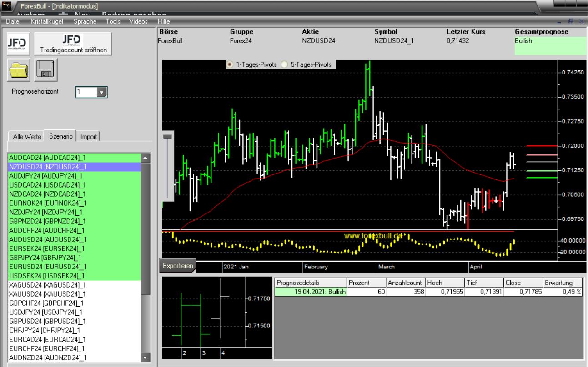Viewport: 588px width, 367px height.
Task: Click the Close column header
Action: coord(523,283)
